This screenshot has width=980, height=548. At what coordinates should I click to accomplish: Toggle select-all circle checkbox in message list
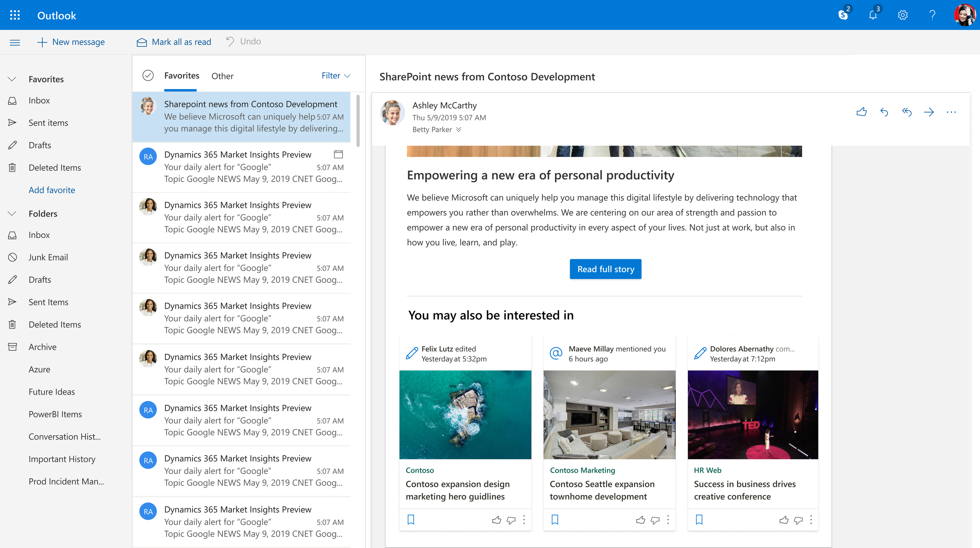(x=148, y=75)
